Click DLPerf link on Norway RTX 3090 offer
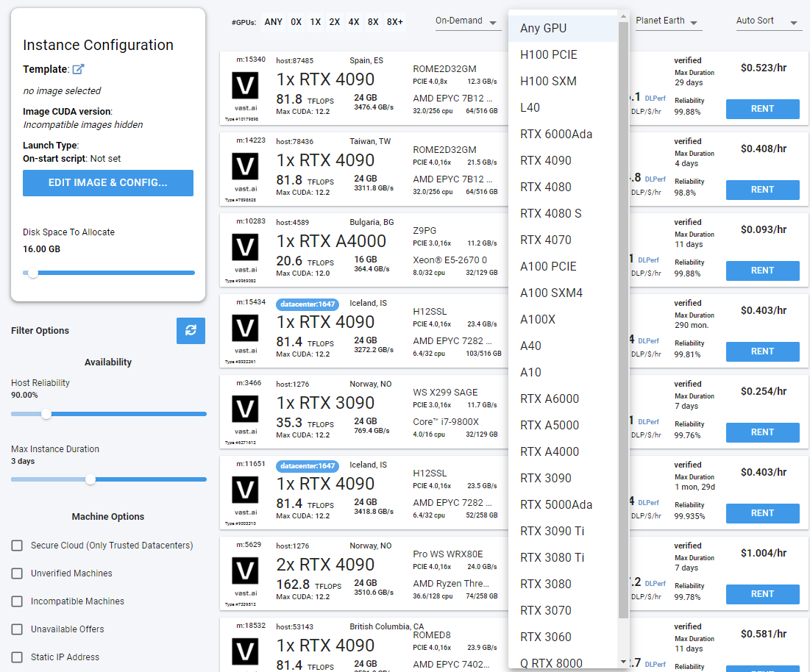Image resolution: width=810 pixels, height=672 pixels. click(x=648, y=422)
